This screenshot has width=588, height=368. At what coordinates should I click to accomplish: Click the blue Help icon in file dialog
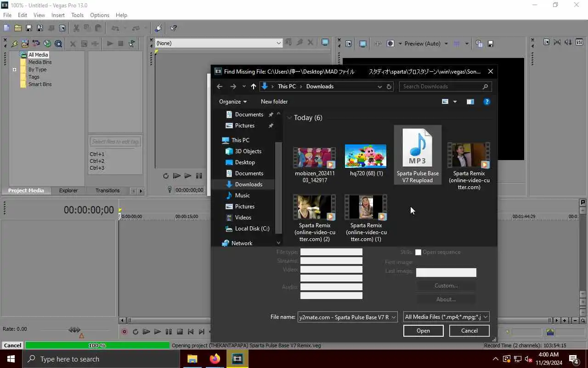point(486,102)
